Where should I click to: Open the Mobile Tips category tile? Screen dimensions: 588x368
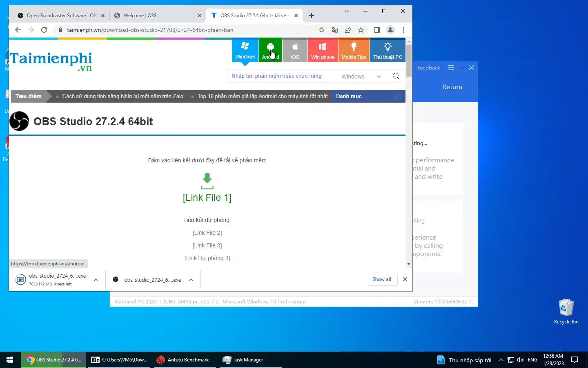click(354, 50)
